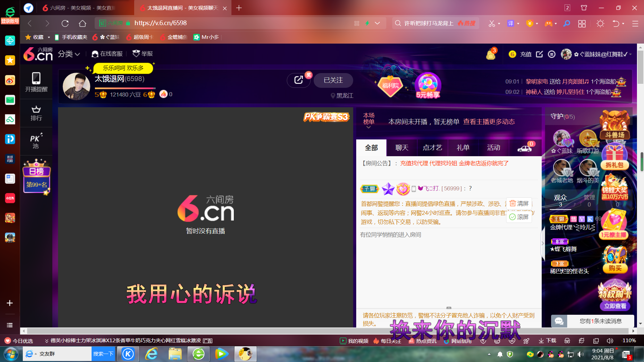Open the unread message notification box
This screenshot has width=644, height=362.
click(x=593, y=321)
